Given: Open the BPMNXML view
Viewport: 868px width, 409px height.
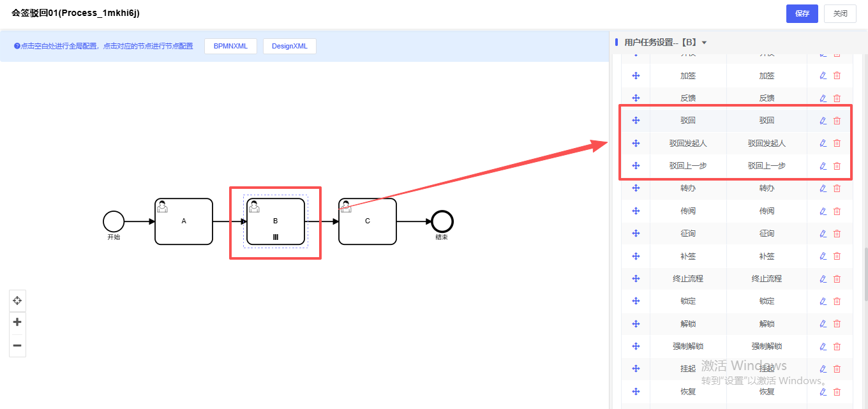Looking at the screenshot, I should click(230, 46).
